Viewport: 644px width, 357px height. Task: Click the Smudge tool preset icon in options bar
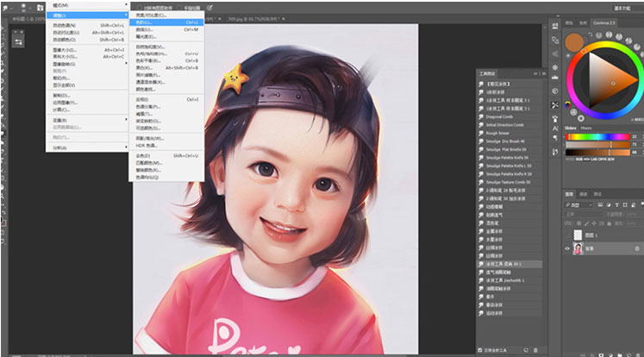tap(5, 8)
